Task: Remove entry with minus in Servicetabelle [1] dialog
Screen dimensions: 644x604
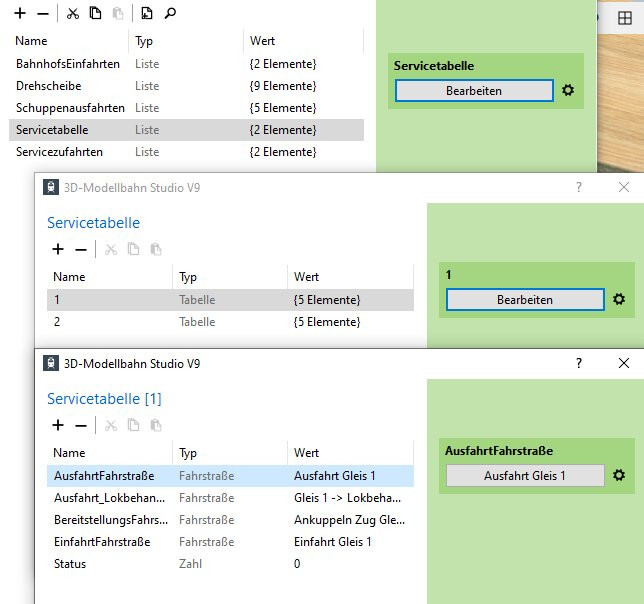Action: [81, 426]
